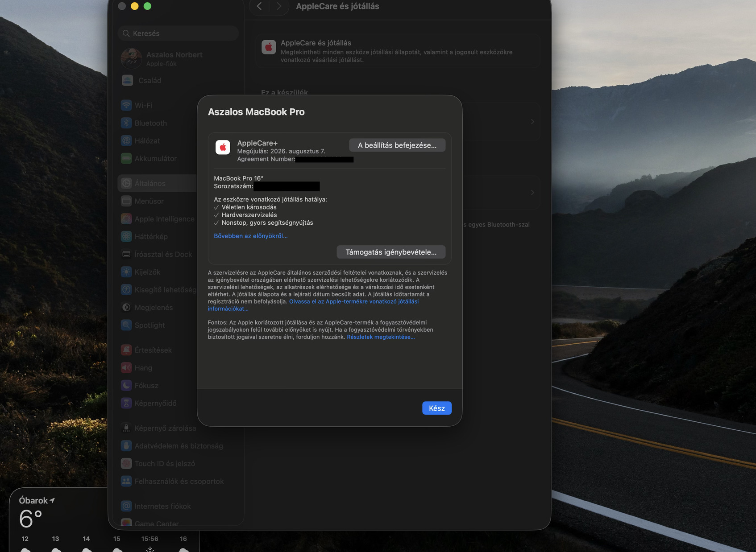Click the Hardverszervizelés coverage line
This screenshot has width=756, height=552.
(x=249, y=215)
